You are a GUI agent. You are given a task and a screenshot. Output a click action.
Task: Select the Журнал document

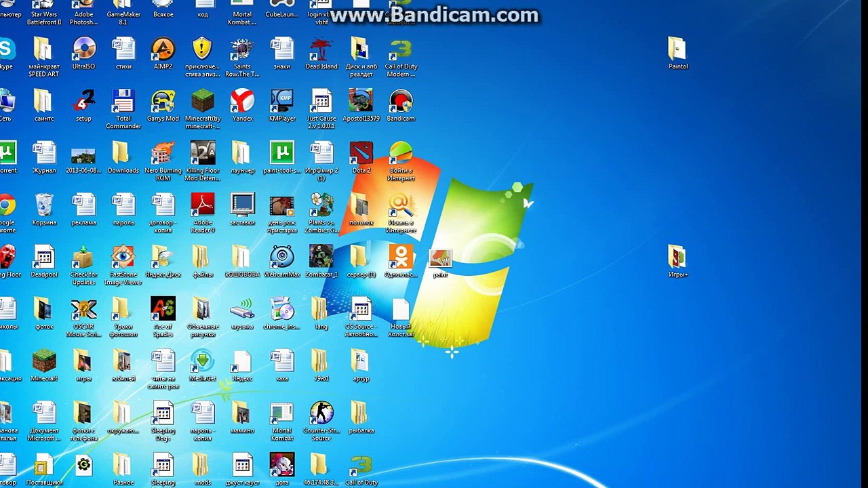click(x=44, y=158)
